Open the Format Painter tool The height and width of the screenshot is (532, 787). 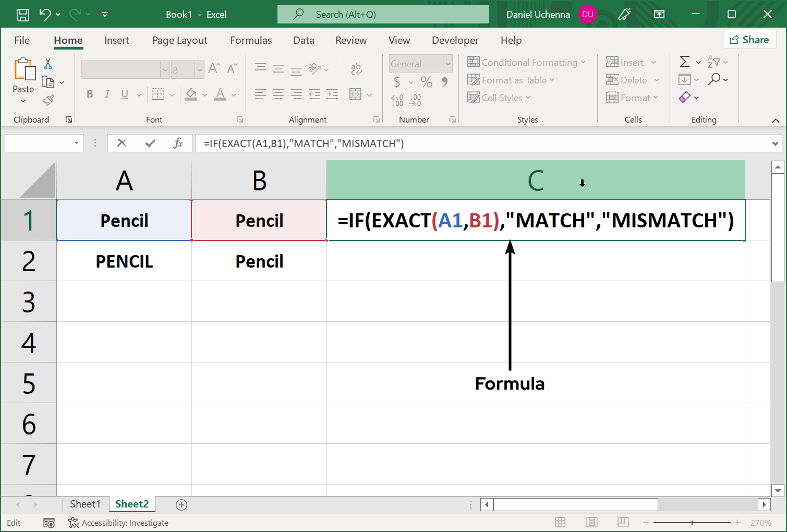49,100
